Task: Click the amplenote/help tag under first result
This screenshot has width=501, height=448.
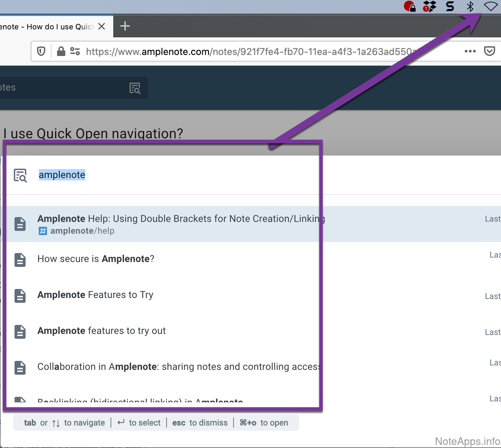Action: [82, 231]
